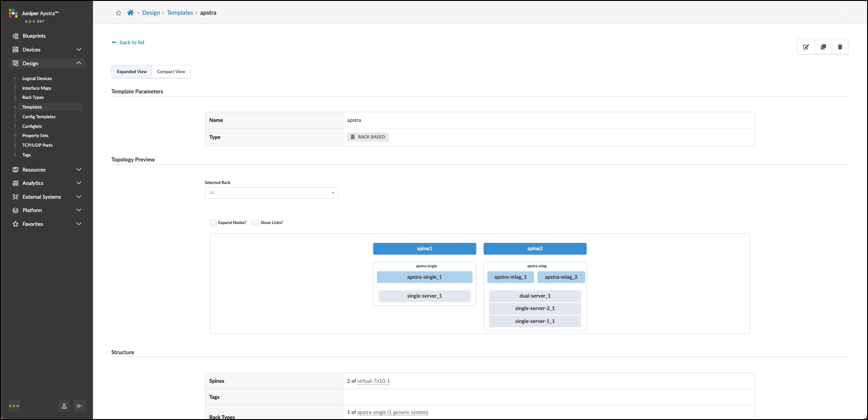Open the user profile icon
The height and width of the screenshot is (420, 868).
pyautogui.click(x=64, y=406)
